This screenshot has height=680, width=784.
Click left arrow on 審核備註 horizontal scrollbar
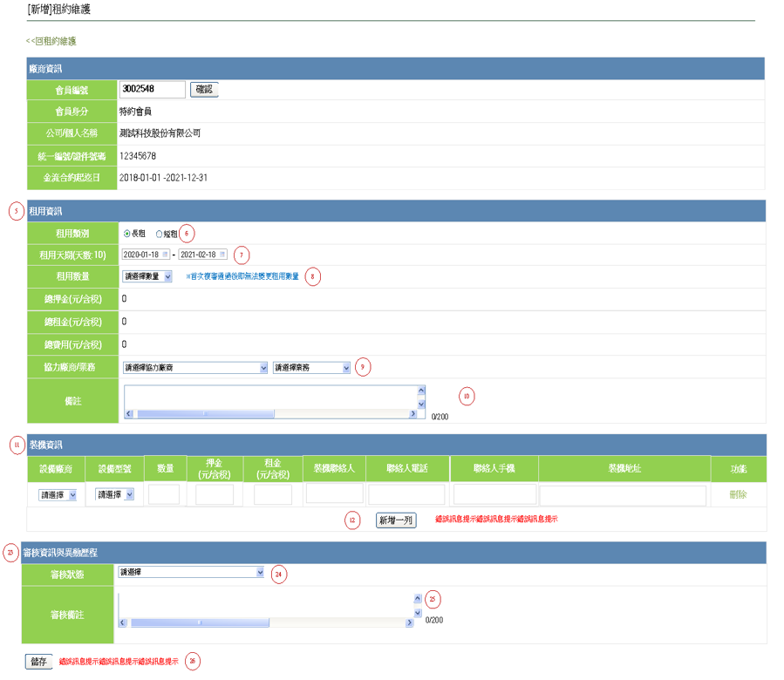pyautogui.click(x=123, y=622)
